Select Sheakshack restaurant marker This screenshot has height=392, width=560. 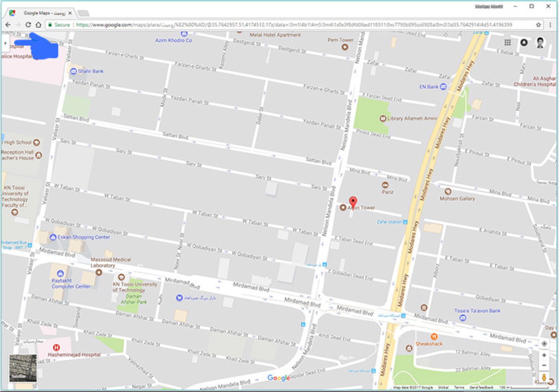pyautogui.click(x=434, y=337)
